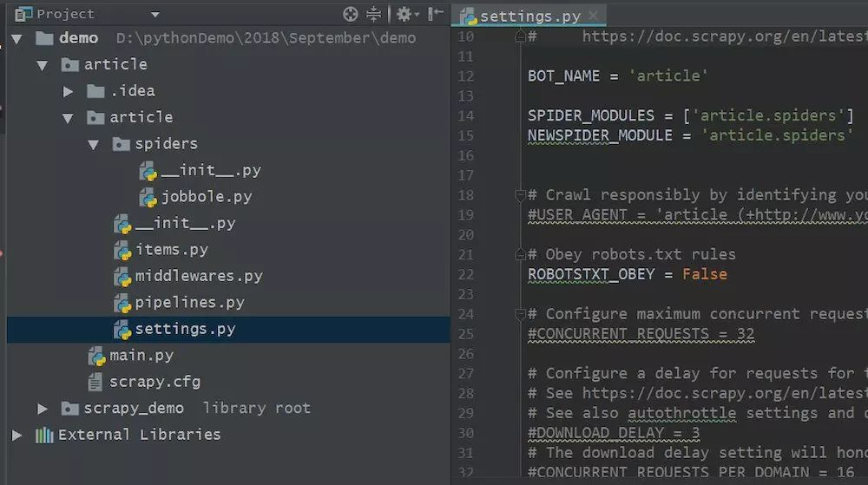Click the False value of ROBOTSTXT_OBEY
Screen dimensions: 868x485
pos(705,274)
